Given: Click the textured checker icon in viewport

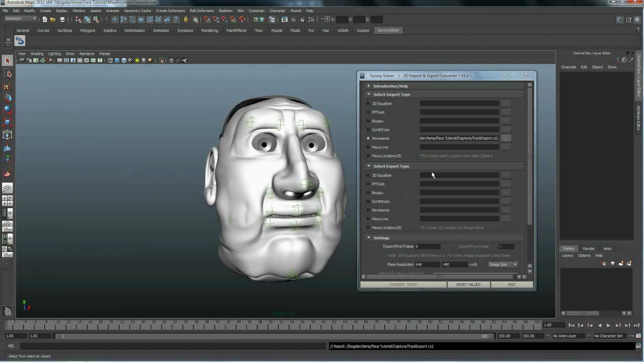Looking at the screenshot, I should point(130,60).
